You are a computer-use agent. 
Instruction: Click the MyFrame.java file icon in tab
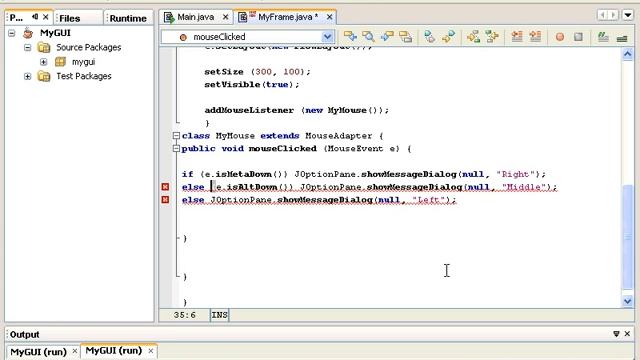243,17
